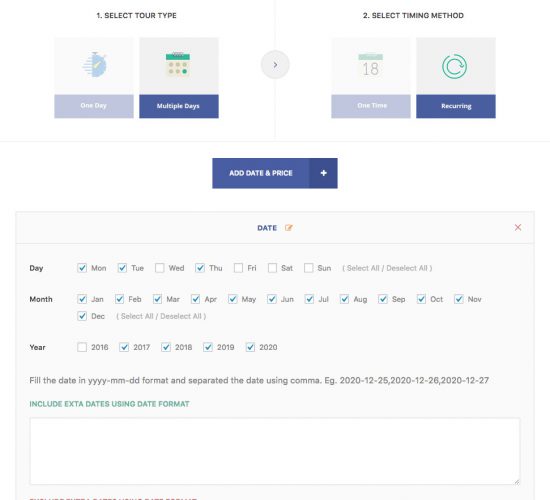Viewport: 550px width, 500px height.
Task: Select the One Day stopwatch icon
Action: pos(94,65)
